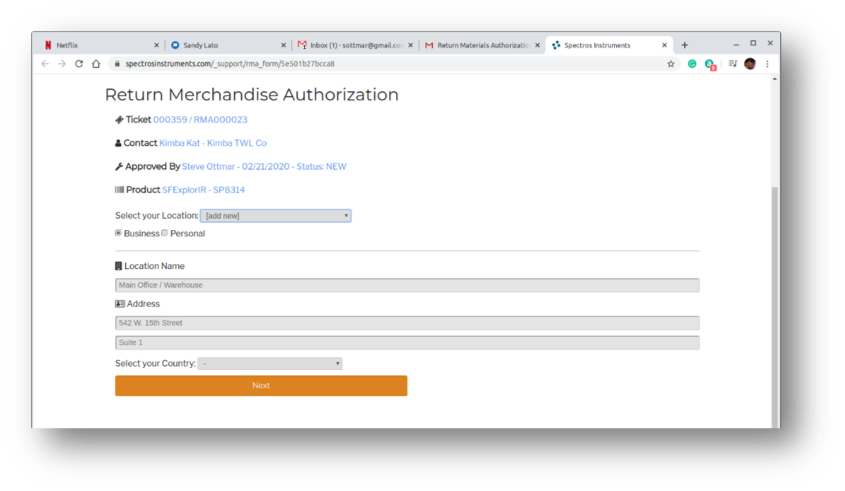Open the Grammarly extension icon
Screen dimensions: 845x491
[692, 64]
